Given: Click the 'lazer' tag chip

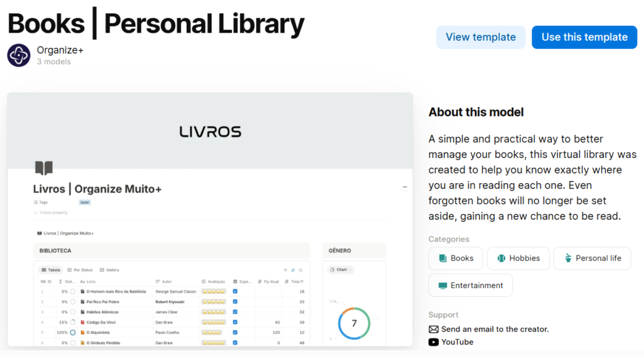Looking at the screenshot, I should pos(85,203).
